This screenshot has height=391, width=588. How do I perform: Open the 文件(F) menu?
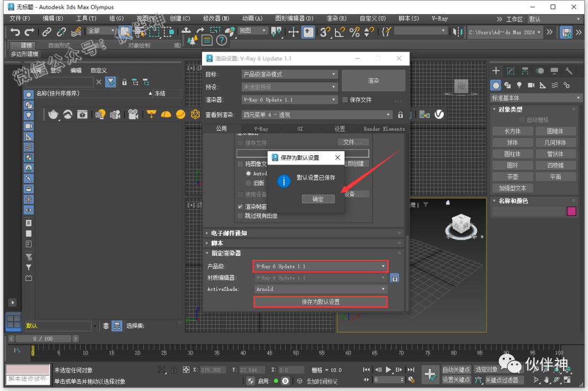(20, 19)
